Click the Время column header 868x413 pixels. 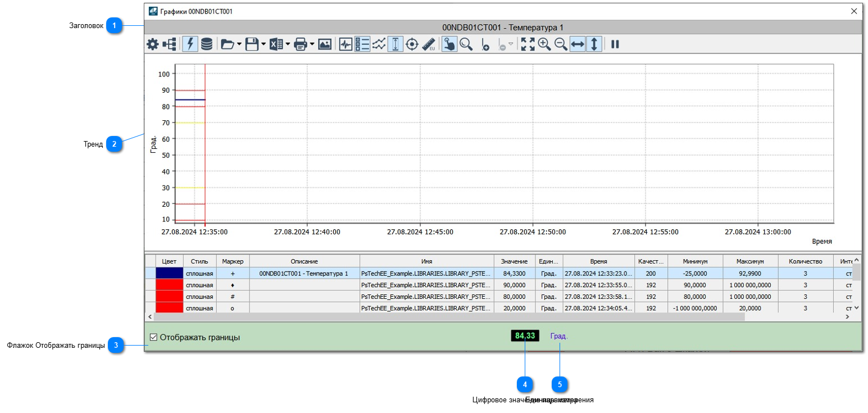tap(598, 261)
